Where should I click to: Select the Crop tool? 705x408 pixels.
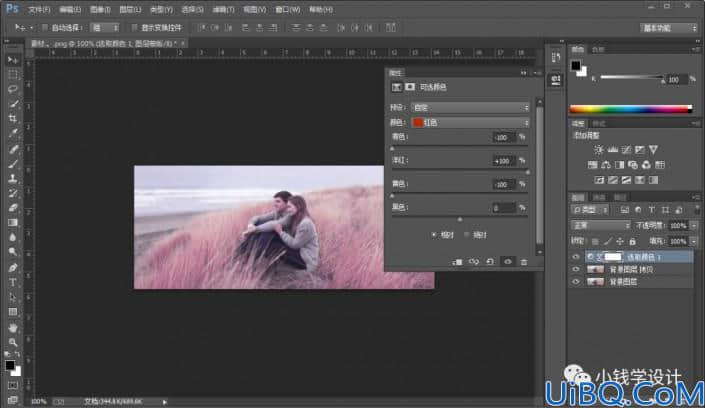tap(13, 118)
